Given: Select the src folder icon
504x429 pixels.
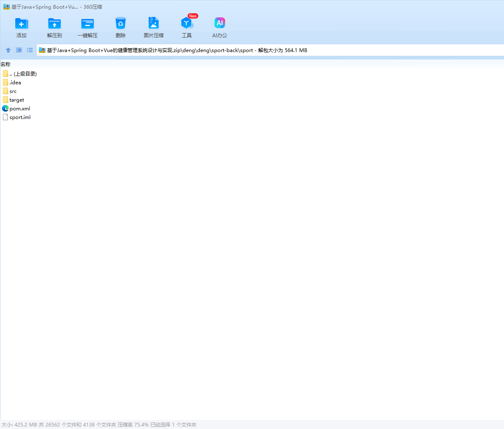Looking at the screenshot, I should 5,91.
